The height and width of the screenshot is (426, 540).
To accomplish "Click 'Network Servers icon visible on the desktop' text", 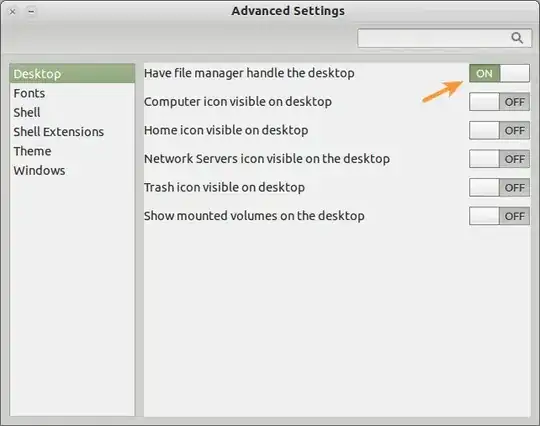I will point(267,159).
